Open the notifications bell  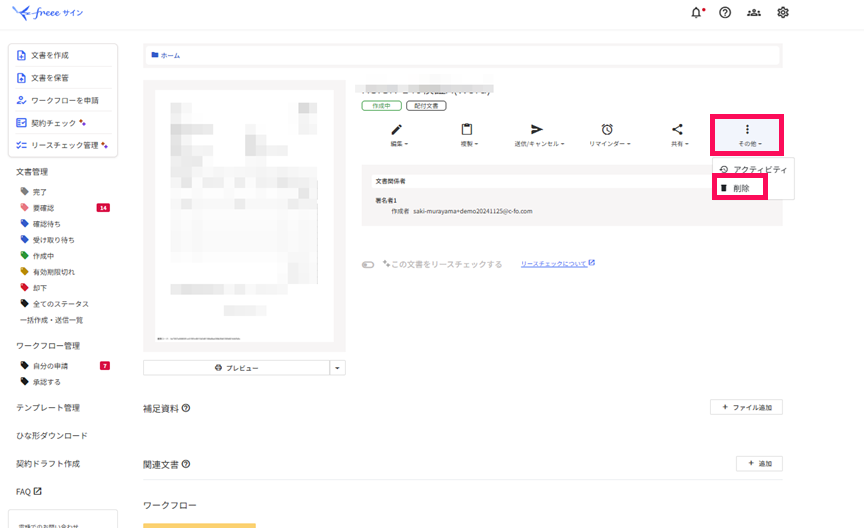(x=697, y=13)
